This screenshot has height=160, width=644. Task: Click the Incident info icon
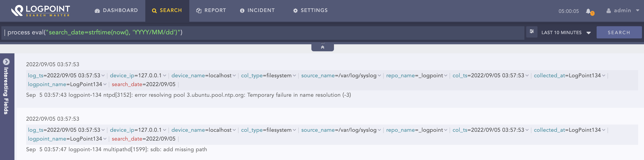click(242, 11)
